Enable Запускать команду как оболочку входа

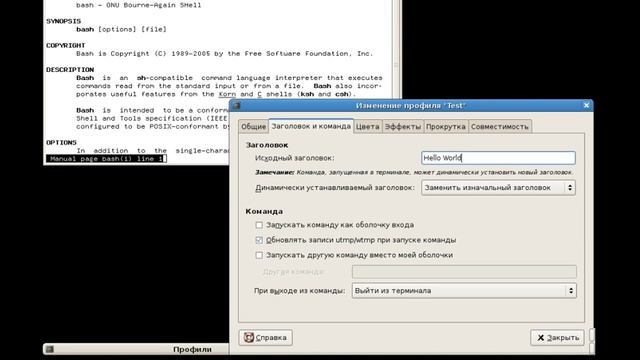point(259,225)
